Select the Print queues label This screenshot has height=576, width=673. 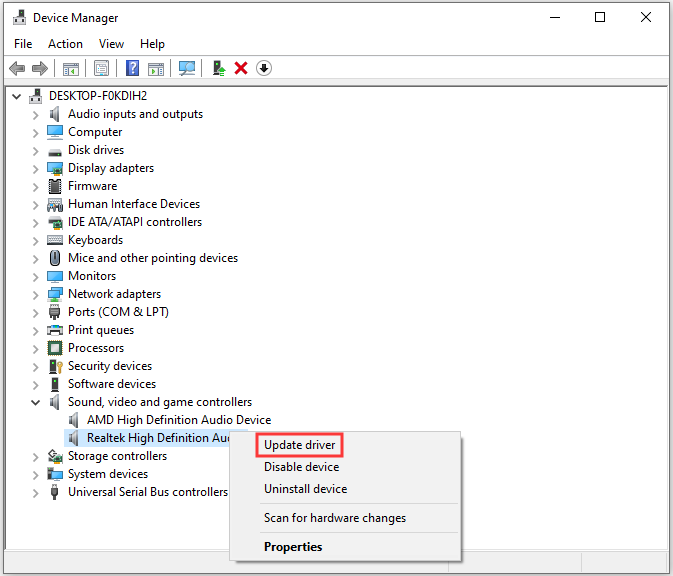[x=101, y=330]
